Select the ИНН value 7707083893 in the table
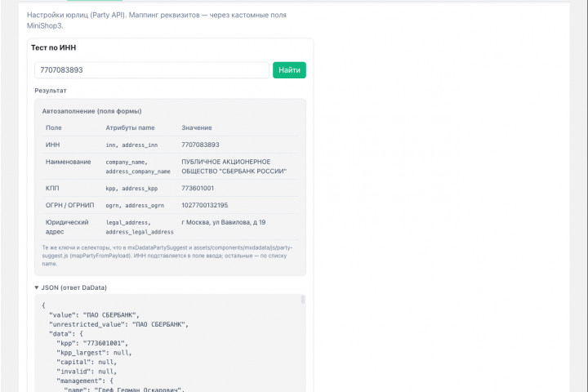588x392 pixels. tap(200, 145)
